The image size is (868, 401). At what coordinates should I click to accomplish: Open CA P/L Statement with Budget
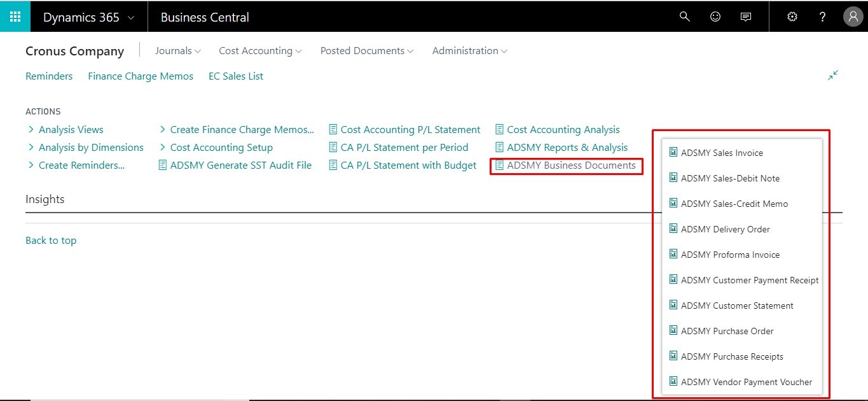[408, 165]
